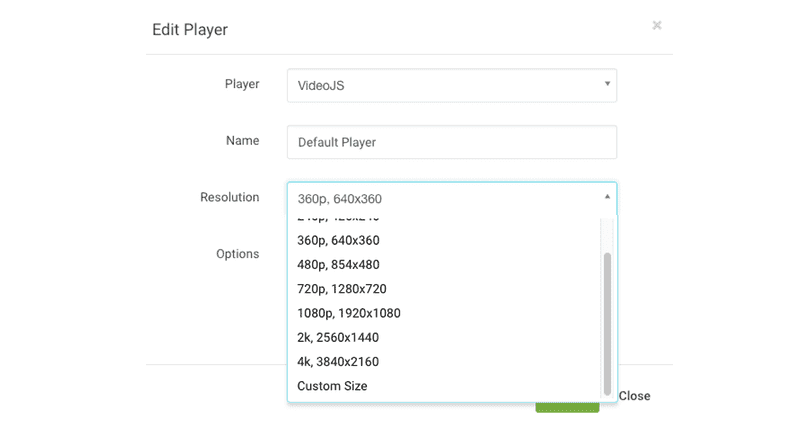
Task: Click the Options label
Action: click(x=238, y=254)
